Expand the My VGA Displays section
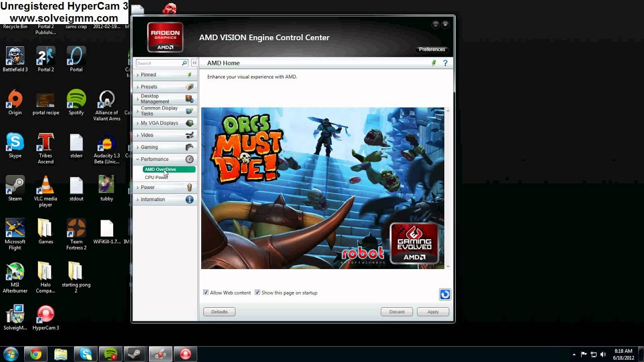644x362 pixels. 165,123
